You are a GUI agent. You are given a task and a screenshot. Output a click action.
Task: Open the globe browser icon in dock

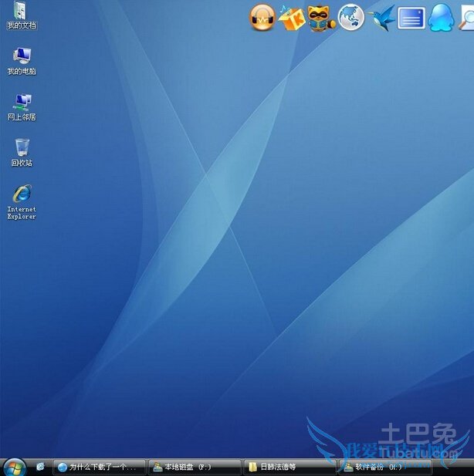click(x=351, y=17)
